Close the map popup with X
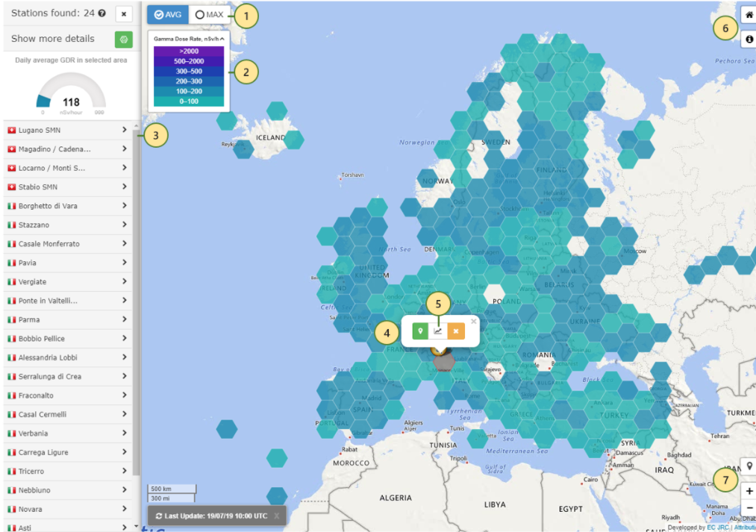756x532 pixels. point(473,322)
